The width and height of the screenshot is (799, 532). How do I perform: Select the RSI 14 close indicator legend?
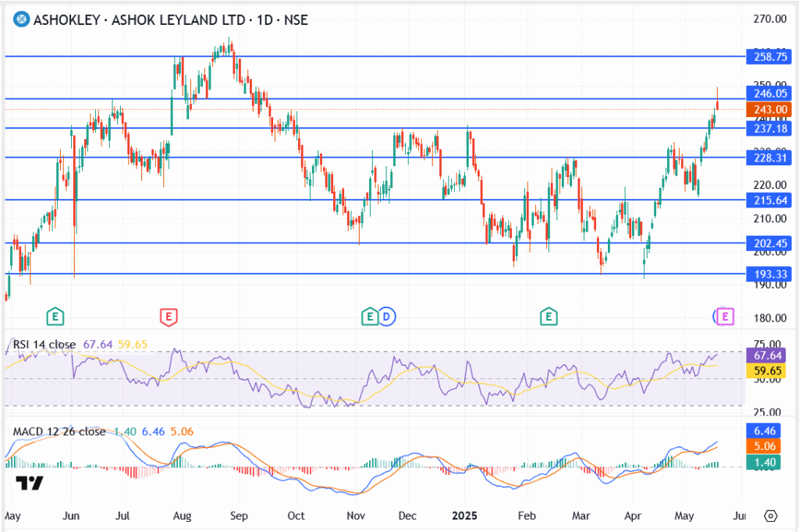(44, 344)
